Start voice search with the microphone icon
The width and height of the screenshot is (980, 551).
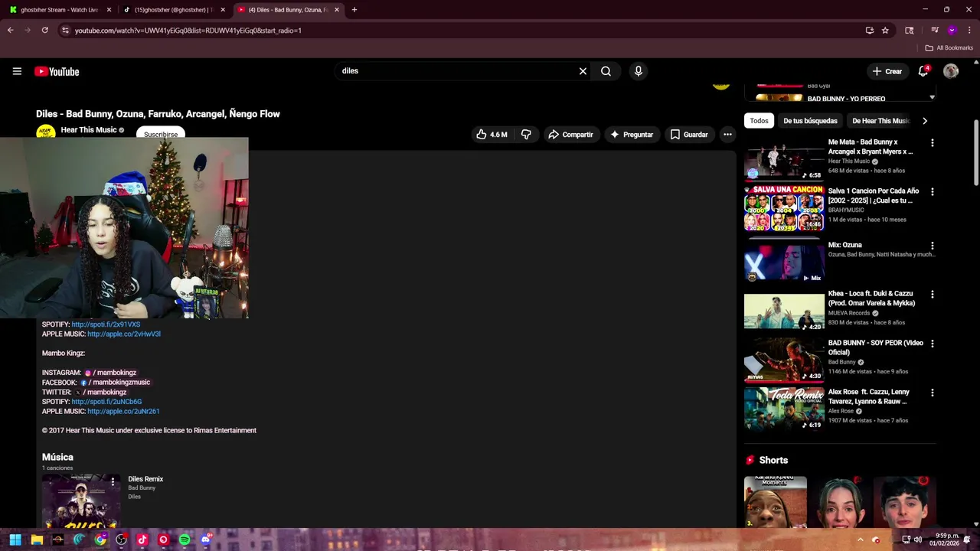click(x=638, y=71)
